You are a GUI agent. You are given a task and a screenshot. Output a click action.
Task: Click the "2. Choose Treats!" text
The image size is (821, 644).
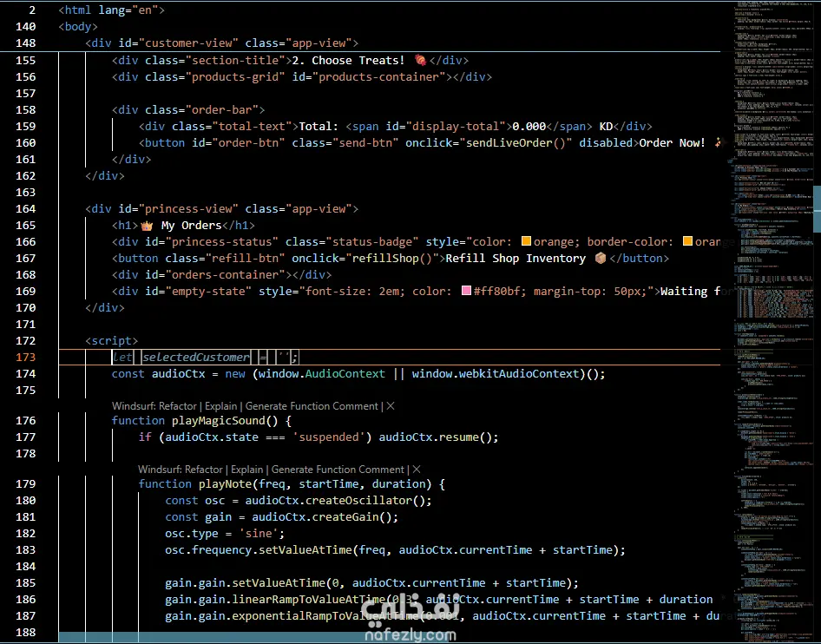coord(348,60)
